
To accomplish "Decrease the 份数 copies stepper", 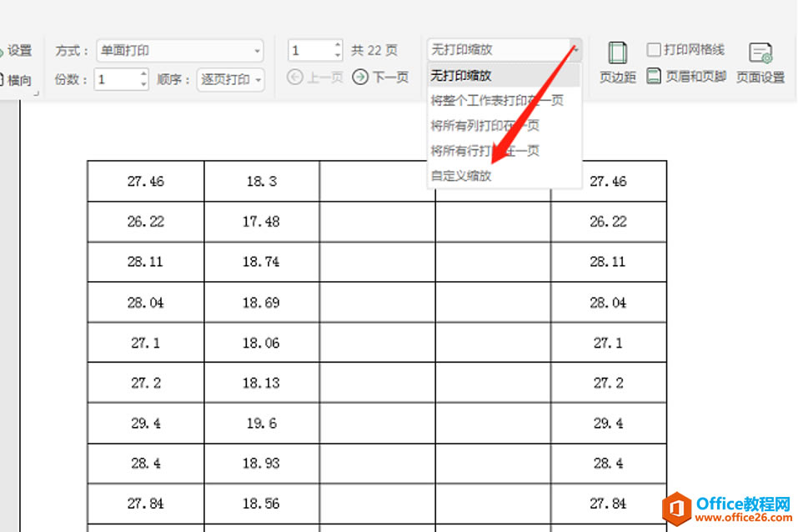I will click(143, 84).
